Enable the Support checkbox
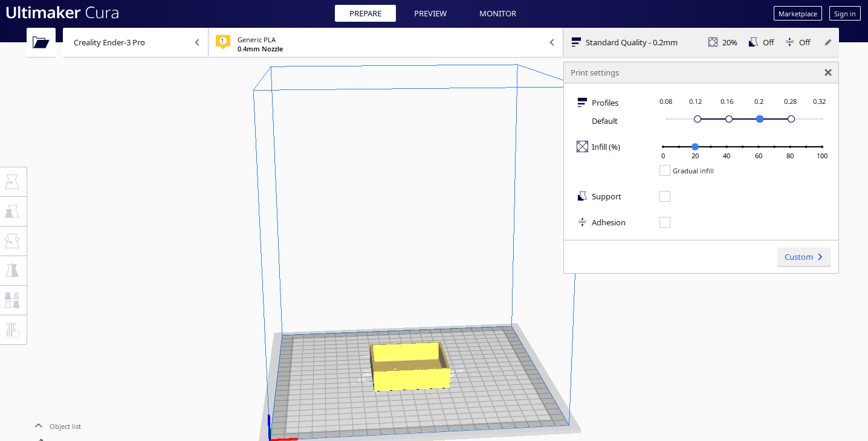The image size is (868, 441). [x=665, y=196]
